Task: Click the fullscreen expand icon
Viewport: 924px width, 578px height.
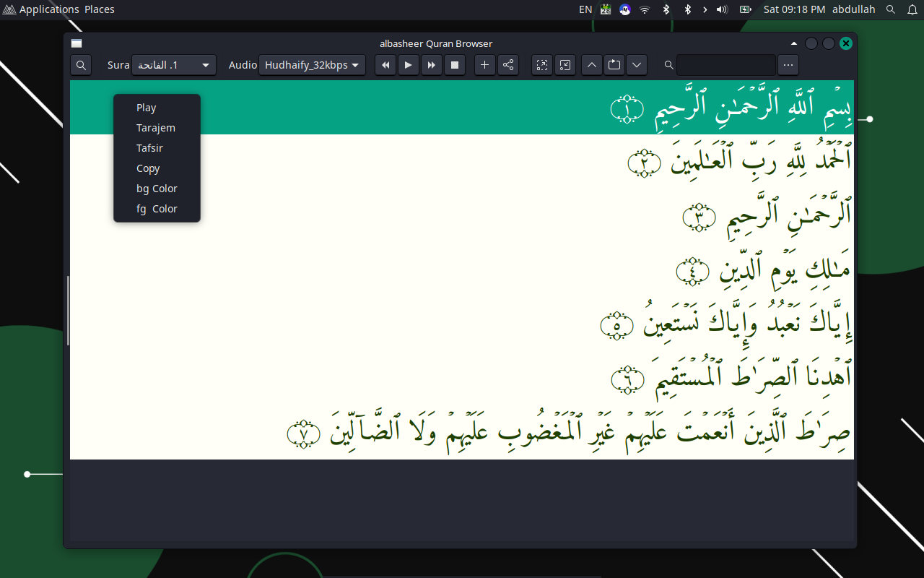Action: coord(542,65)
